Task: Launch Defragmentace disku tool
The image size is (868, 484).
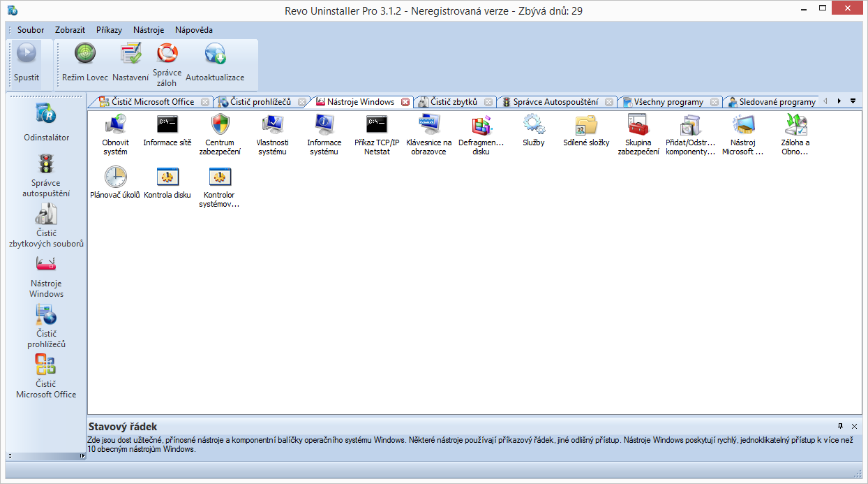Action: (481, 134)
